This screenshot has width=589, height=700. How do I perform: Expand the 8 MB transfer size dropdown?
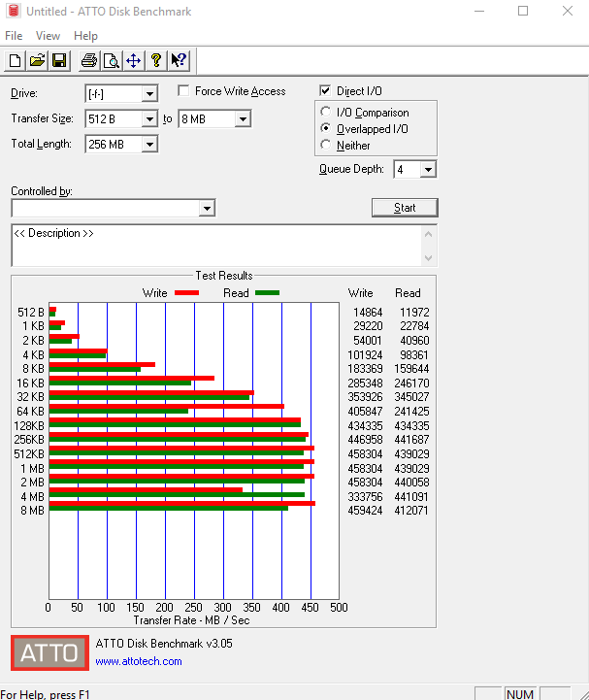(x=243, y=119)
